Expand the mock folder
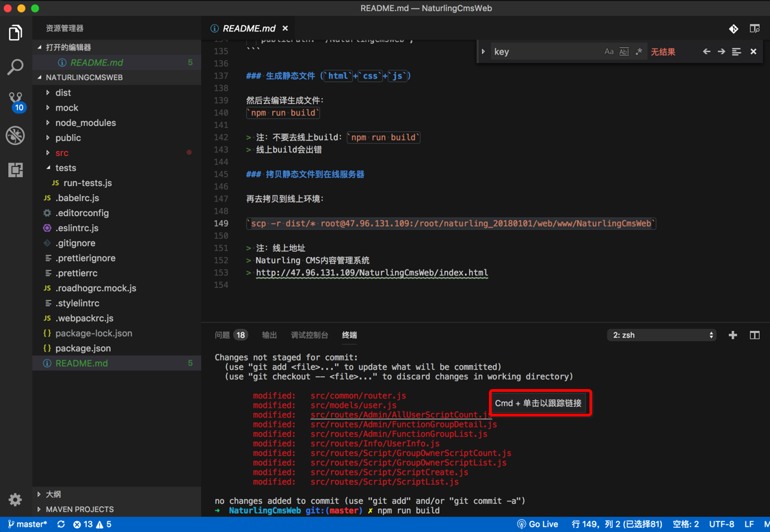 [116, 107]
